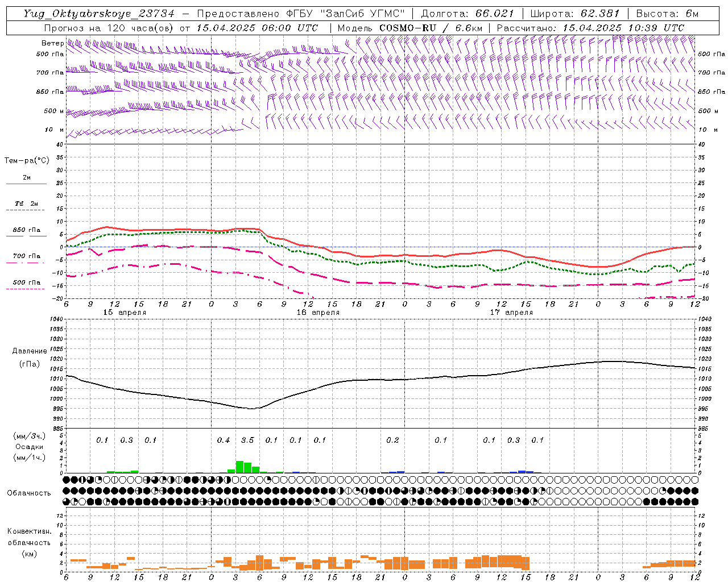Select the 16 апреля date label
Screen dimensions: 728x582
click(x=318, y=313)
